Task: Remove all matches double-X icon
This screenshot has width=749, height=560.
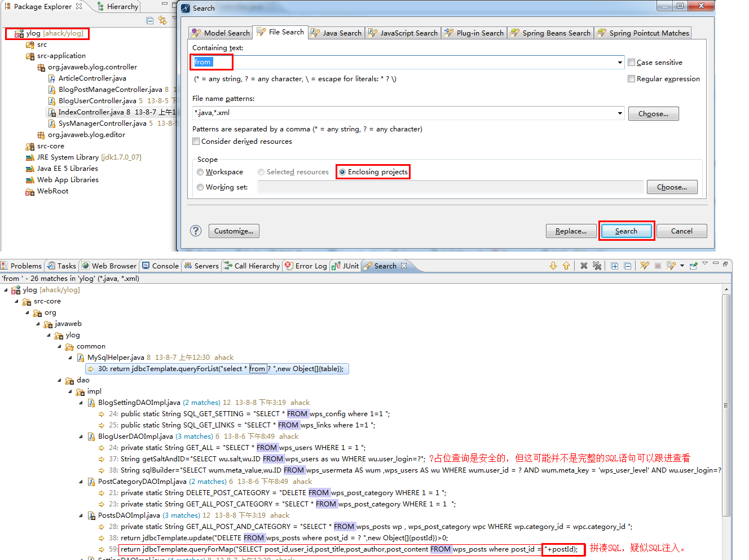Action: [x=597, y=266]
